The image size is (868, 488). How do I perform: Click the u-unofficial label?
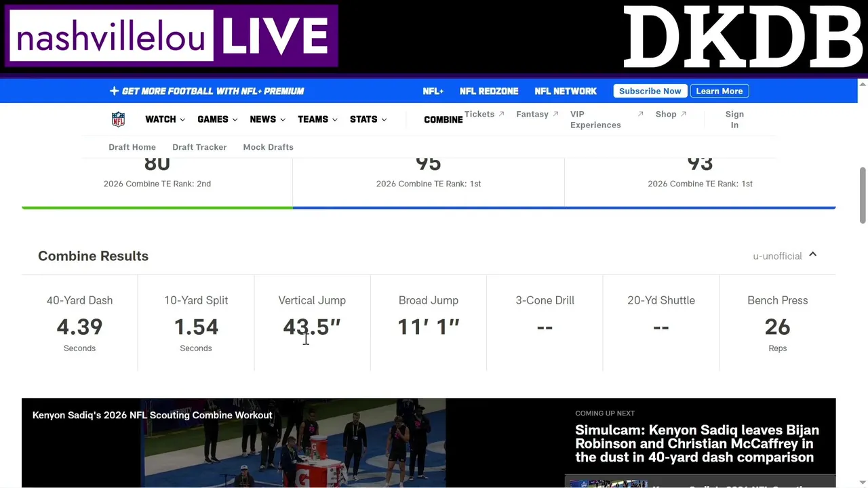[x=777, y=256]
